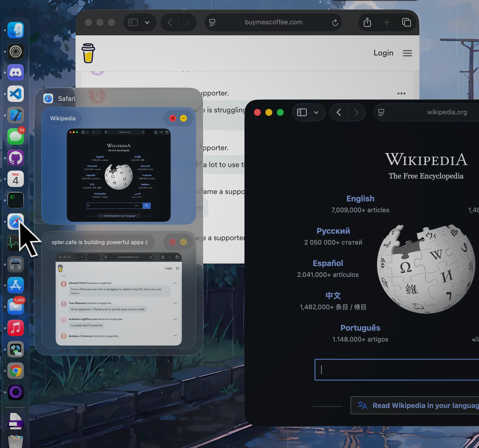Expand the tab group chevron in Safari's toolbar
This screenshot has width=479, height=448.
point(147,22)
